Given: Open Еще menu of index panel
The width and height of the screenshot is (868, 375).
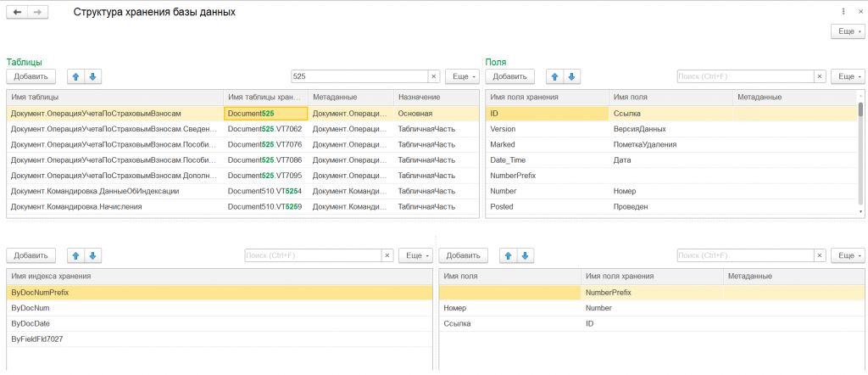Looking at the screenshot, I should tap(415, 255).
